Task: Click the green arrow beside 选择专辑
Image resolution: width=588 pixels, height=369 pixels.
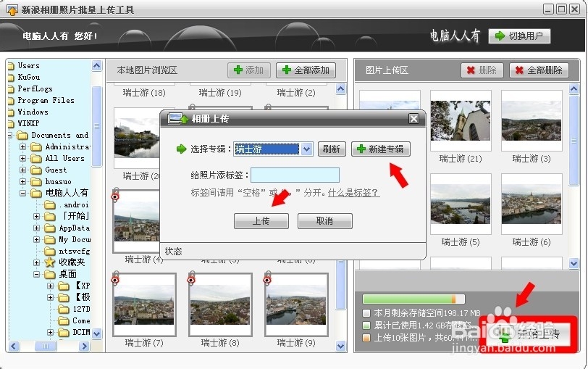Action: point(182,149)
